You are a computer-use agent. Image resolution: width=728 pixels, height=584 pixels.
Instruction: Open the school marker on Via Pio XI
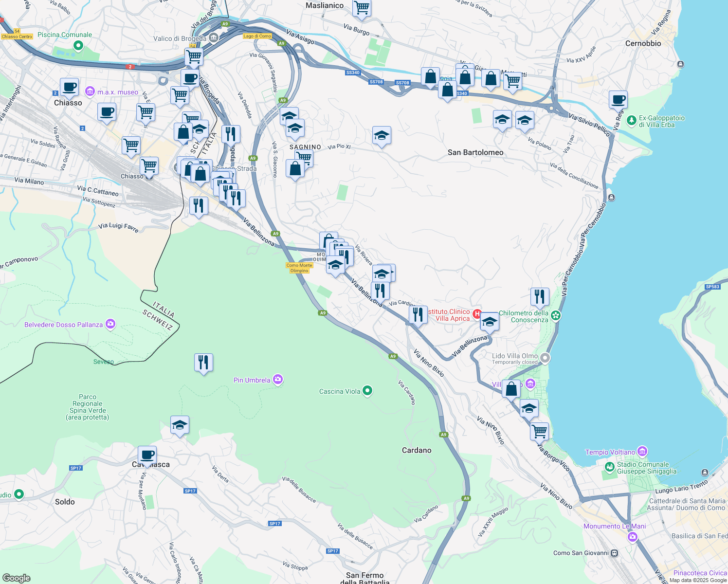382,136
